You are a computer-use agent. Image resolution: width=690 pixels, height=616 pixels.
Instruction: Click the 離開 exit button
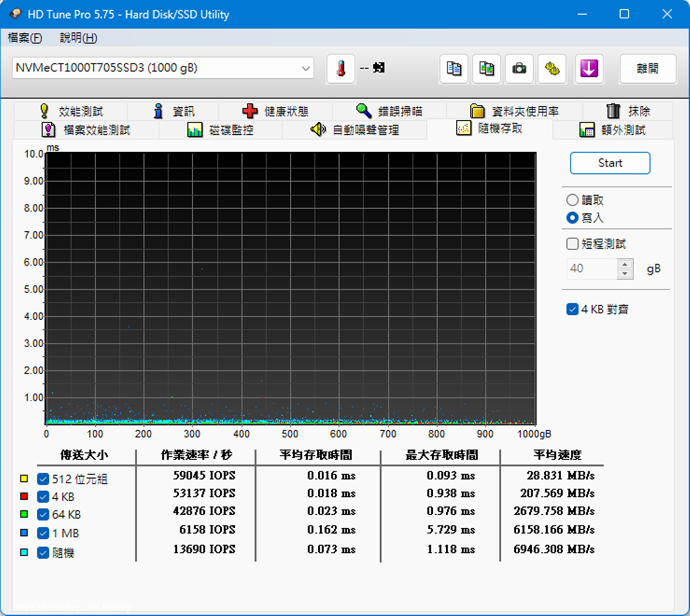[648, 68]
